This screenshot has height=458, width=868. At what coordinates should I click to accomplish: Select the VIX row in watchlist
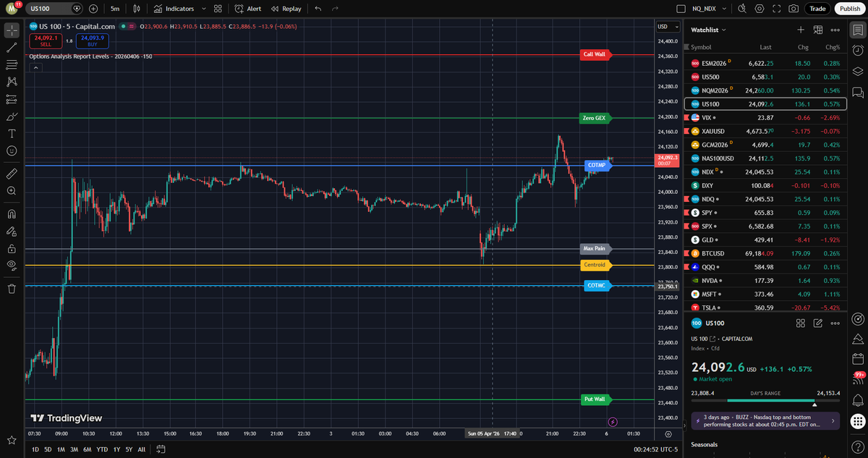click(x=765, y=117)
